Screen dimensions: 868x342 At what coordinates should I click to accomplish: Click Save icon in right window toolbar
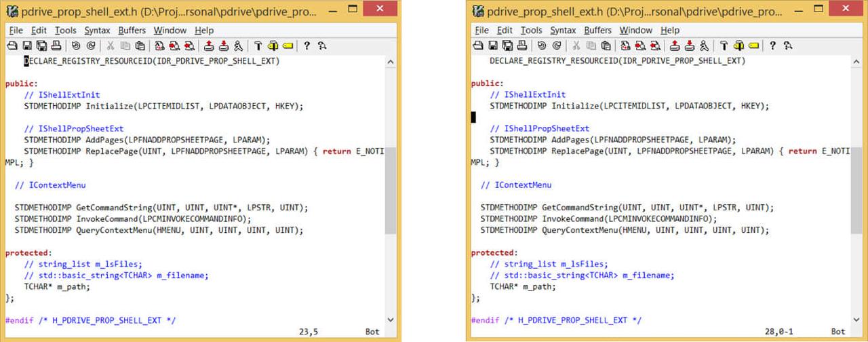(492, 46)
